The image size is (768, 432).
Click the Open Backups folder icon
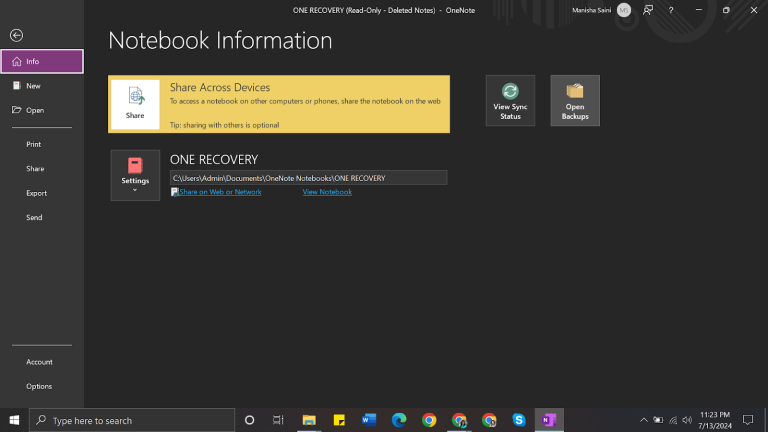575,100
